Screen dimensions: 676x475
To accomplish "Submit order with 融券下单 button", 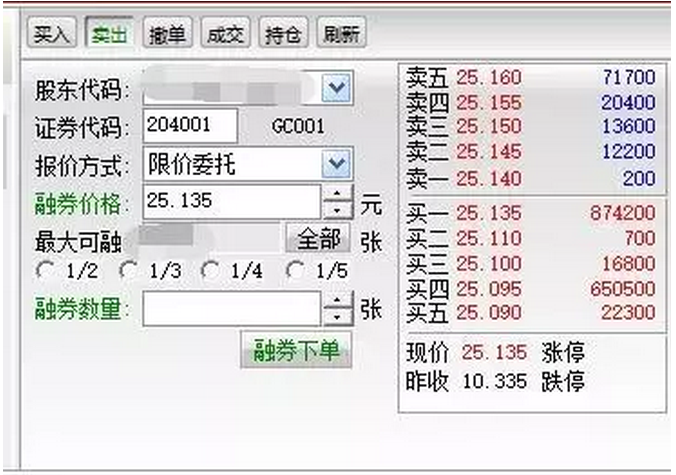I will (296, 351).
